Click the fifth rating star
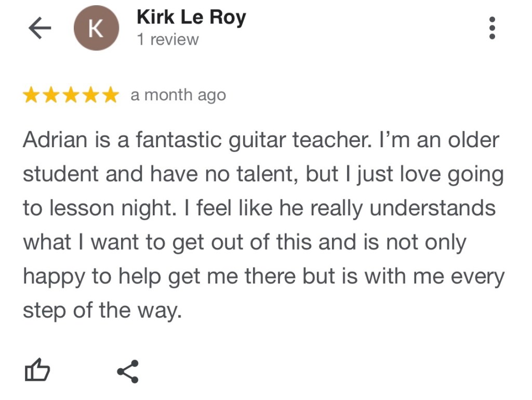Viewport: 532px width, 400px height. 110,96
